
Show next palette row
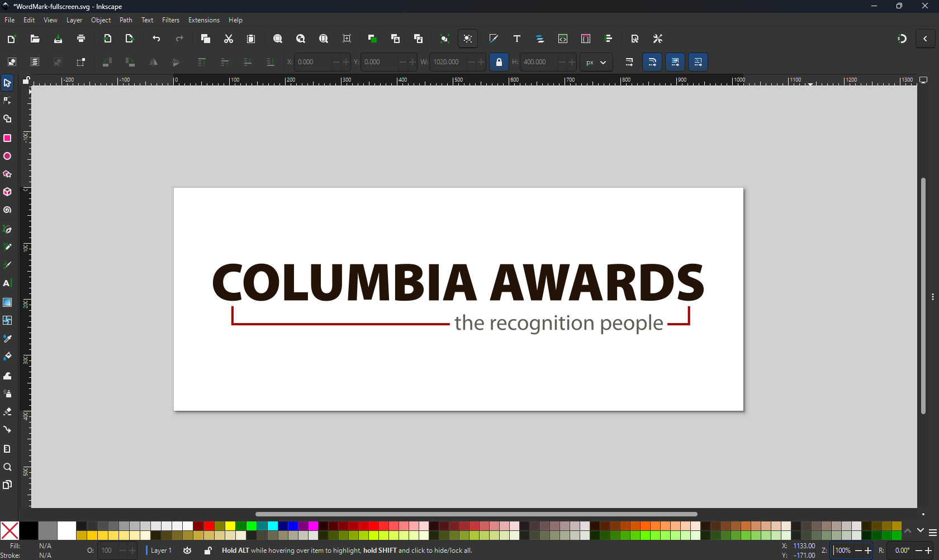click(920, 531)
